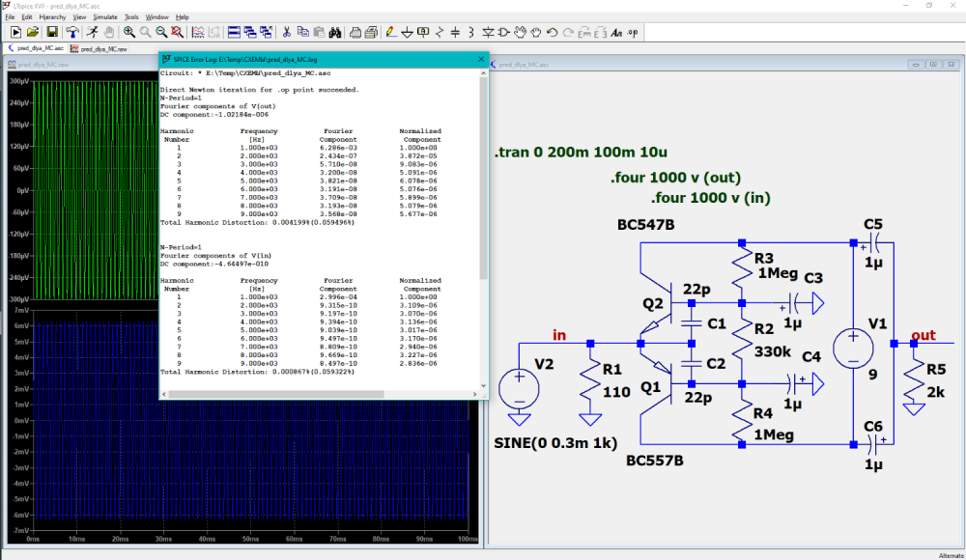
Task: Close the SPICE Error Log window
Action: tap(480, 59)
